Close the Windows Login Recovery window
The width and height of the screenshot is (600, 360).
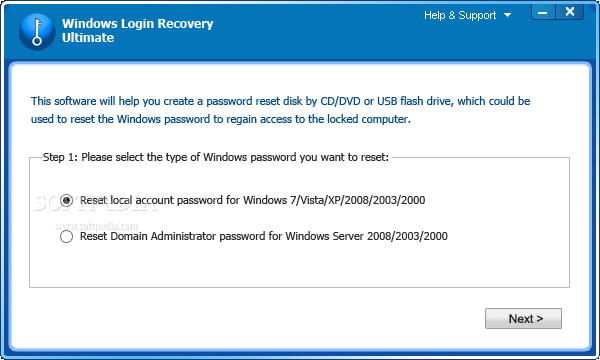pos(569,12)
